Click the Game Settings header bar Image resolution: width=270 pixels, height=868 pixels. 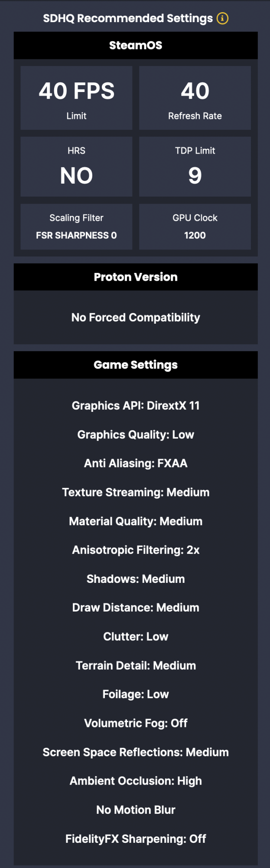point(136,365)
